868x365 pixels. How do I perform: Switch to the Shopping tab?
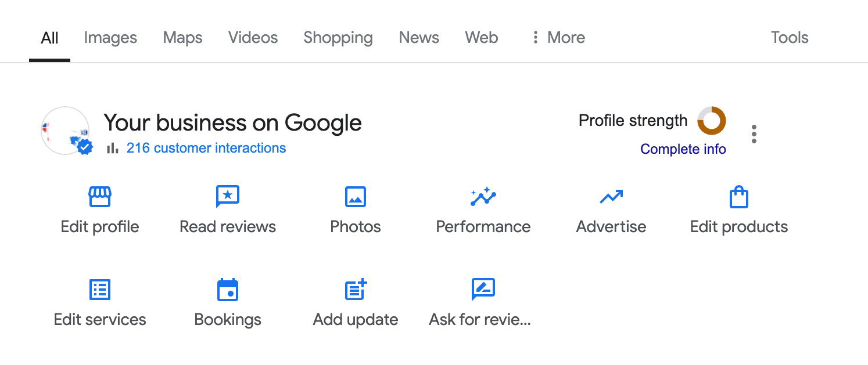coord(338,38)
